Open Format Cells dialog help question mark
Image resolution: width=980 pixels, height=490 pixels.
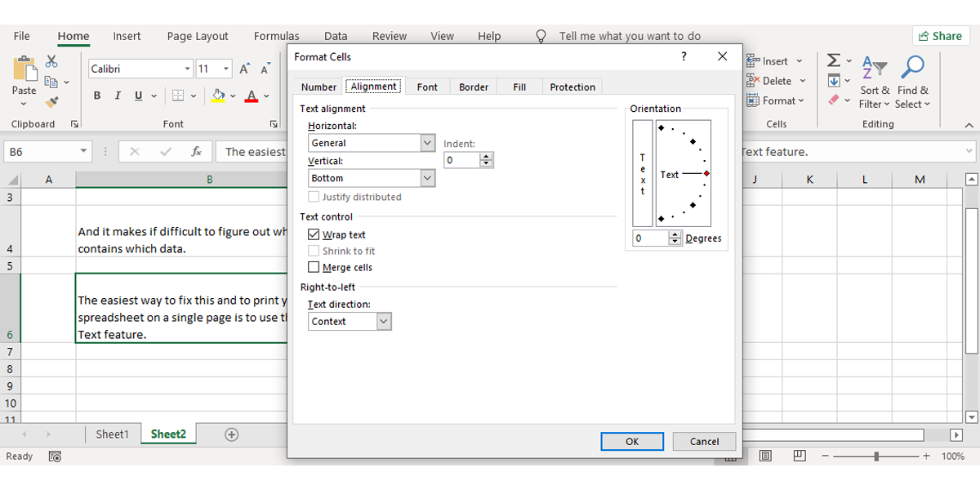(x=684, y=56)
